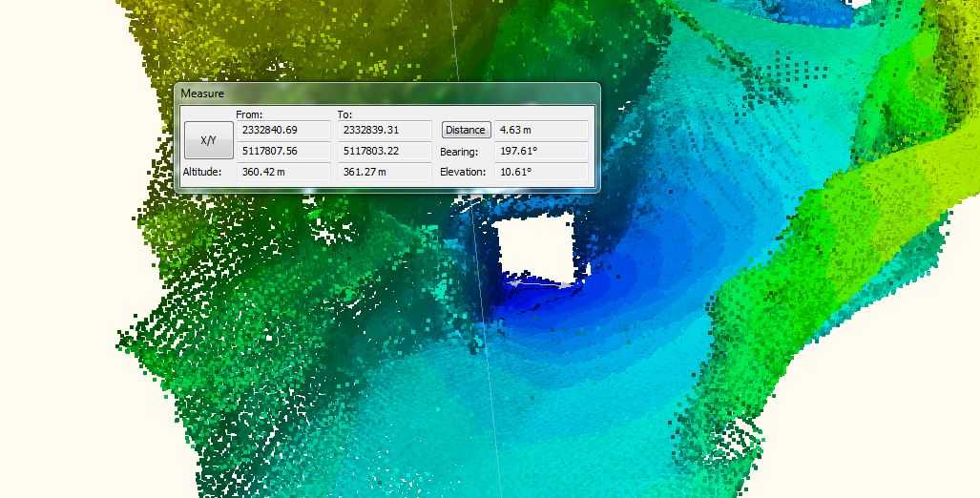This screenshot has width=980, height=498.
Task: Click the "Elevation:" label
Action: pyautogui.click(x=463, y=172)
